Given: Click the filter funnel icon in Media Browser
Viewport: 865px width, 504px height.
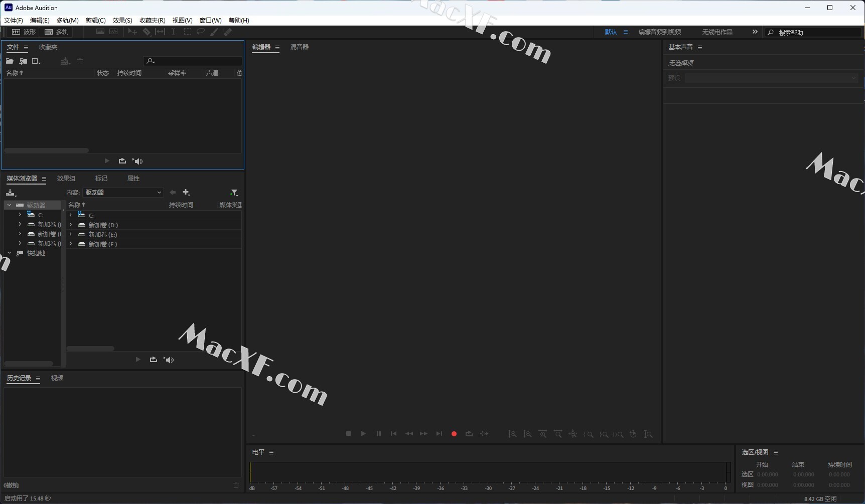Looking at the screenshot, I should [x=234, y=193].
